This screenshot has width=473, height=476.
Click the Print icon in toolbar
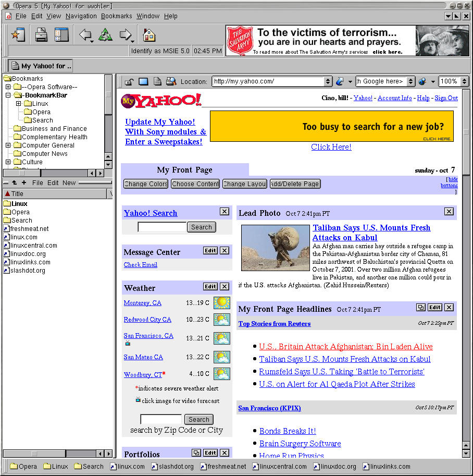[41, 35]
